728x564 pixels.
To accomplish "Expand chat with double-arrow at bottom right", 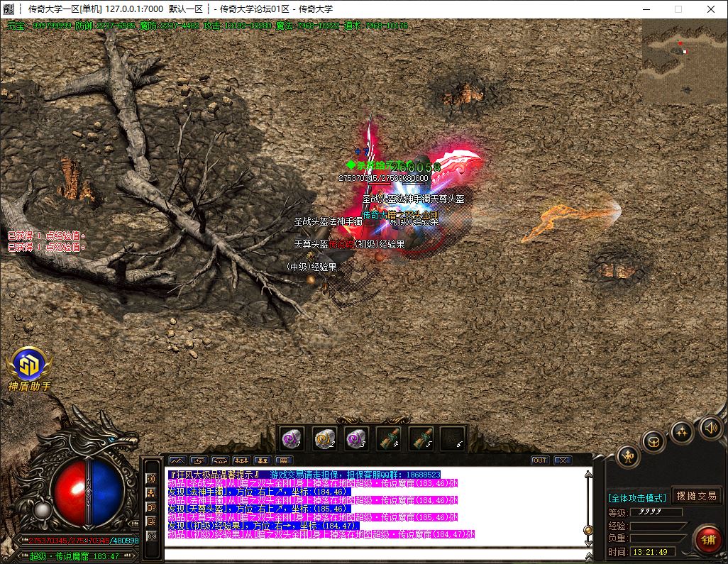I will point(588,556).
